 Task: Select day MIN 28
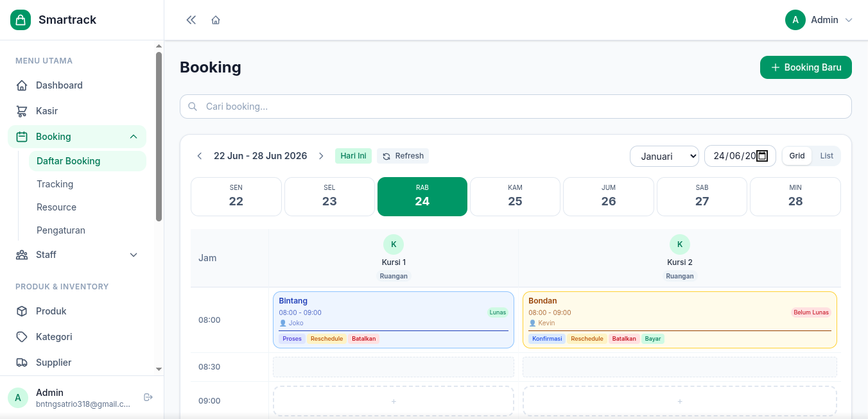click(795, 196)
